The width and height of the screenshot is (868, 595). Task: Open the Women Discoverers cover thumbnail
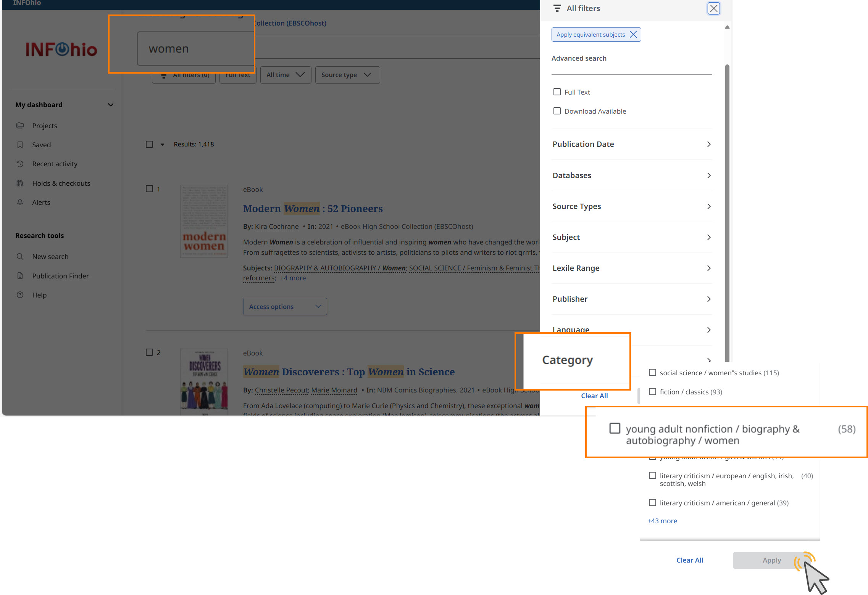204,381
